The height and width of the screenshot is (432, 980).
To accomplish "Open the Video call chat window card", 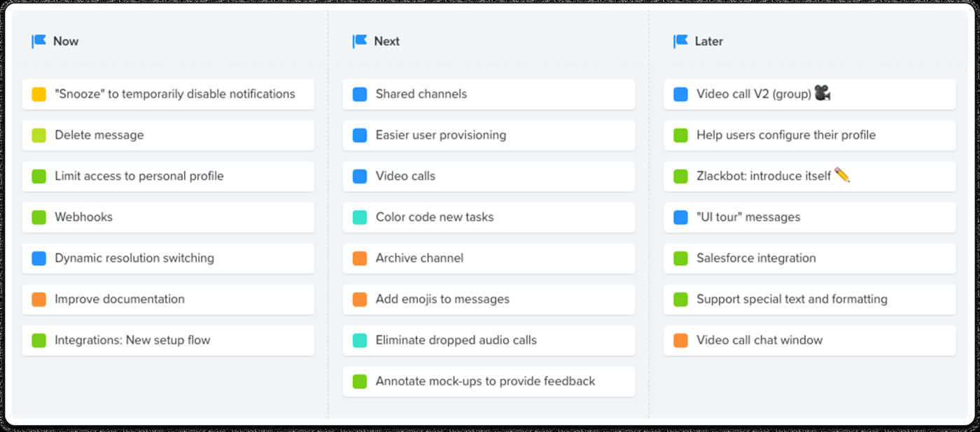I will click(x=810, y=340).
